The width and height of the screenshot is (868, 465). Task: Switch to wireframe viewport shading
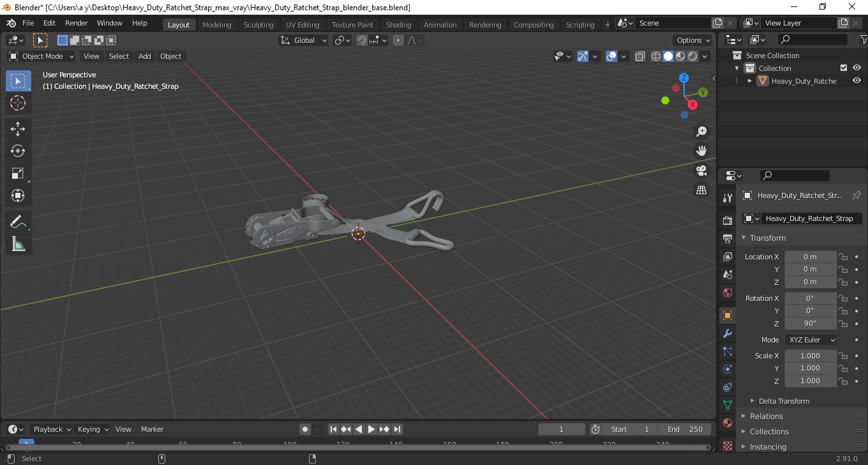click(656, 56)
